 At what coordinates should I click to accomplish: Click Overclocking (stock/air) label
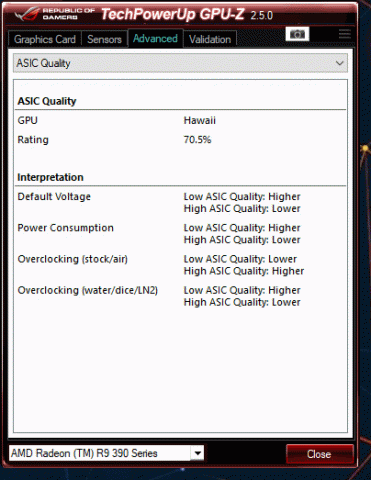point(73,259)
